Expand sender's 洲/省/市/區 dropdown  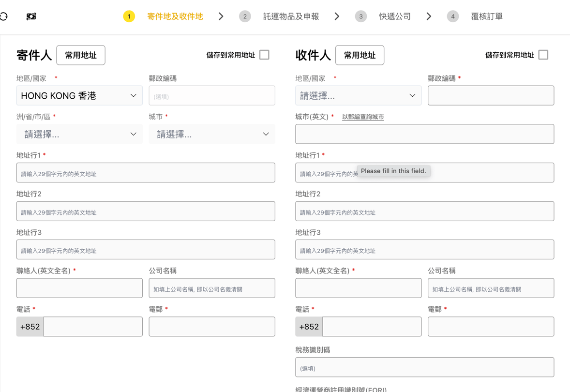79,134
